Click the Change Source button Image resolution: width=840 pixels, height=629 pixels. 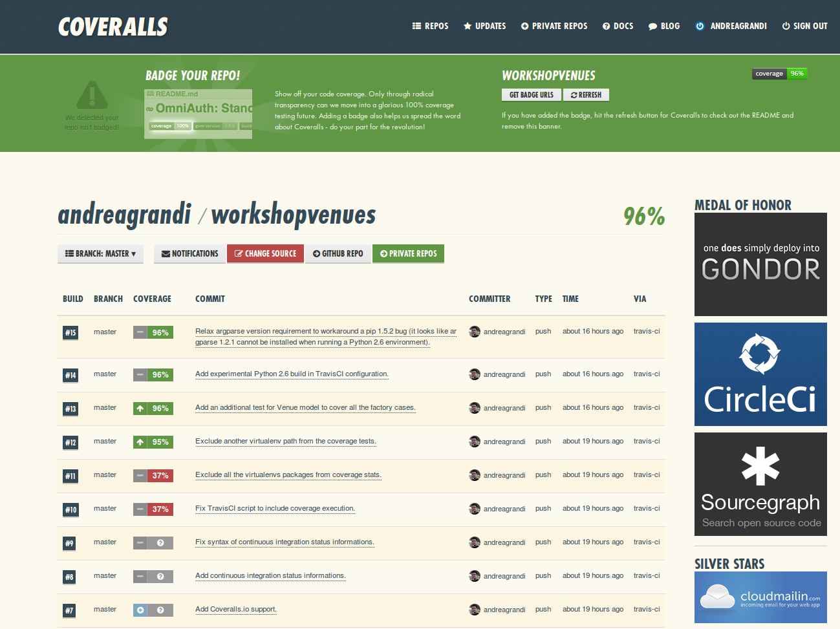tap(265, 254)
